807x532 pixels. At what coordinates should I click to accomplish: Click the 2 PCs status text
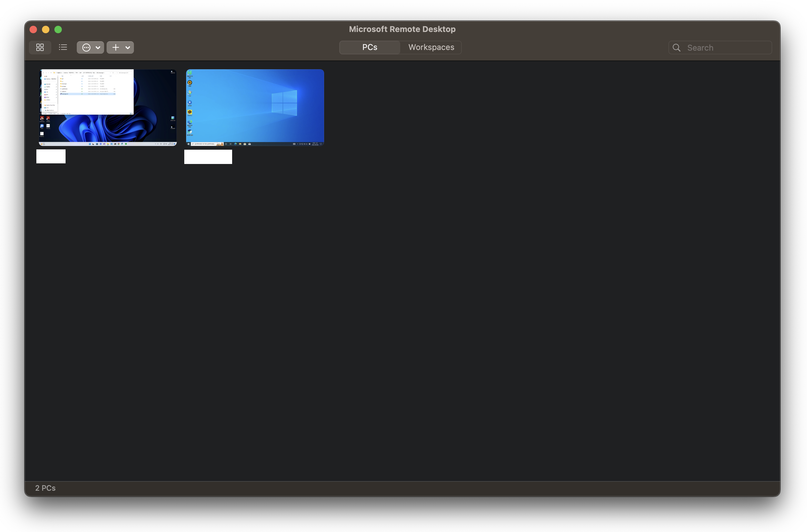pos(45,488)
